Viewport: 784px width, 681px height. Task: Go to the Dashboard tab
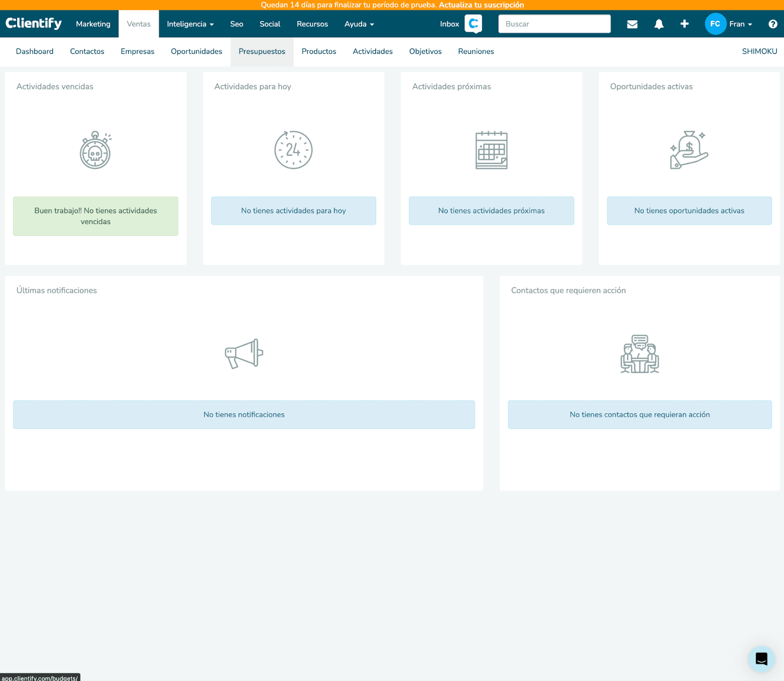click(35, 51)
